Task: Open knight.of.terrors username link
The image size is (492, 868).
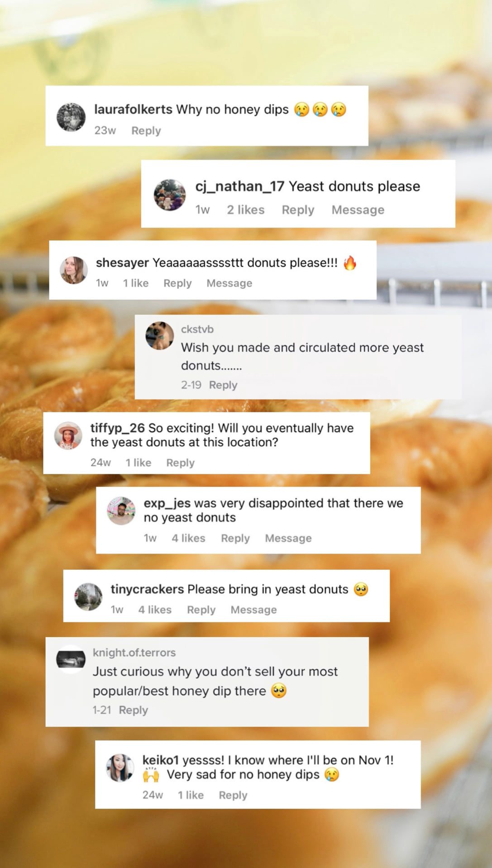Action: [134, 653]
